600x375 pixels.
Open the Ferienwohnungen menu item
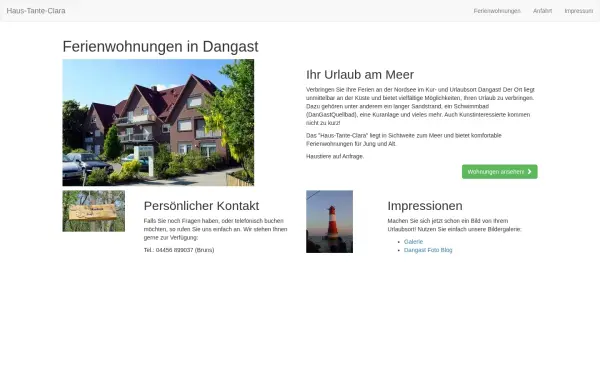click(497, 11)
